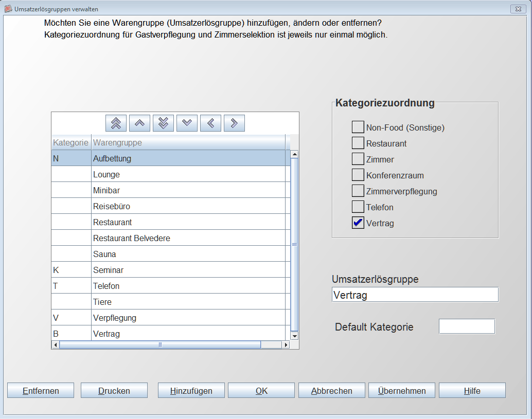
Task: Apply changes with Übernehmen
Action: coord(402,391)
